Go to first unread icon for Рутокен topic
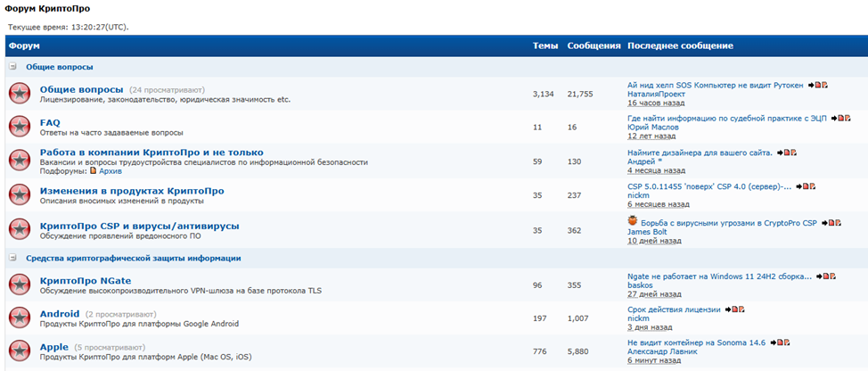This screenshot has width=868, height=371. point(824,86)
